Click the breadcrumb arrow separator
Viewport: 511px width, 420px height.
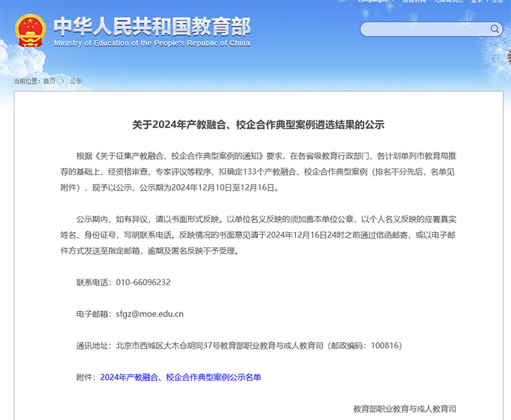[63, 81]
